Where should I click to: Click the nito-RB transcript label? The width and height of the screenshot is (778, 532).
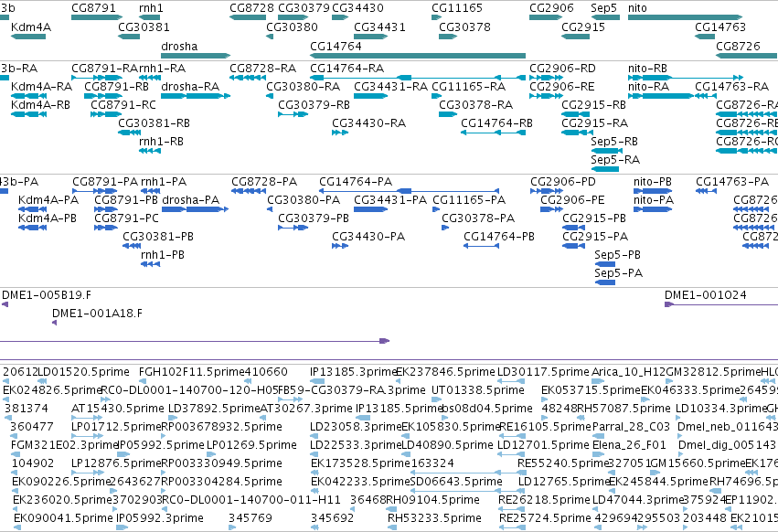click(x=647, y=68)
